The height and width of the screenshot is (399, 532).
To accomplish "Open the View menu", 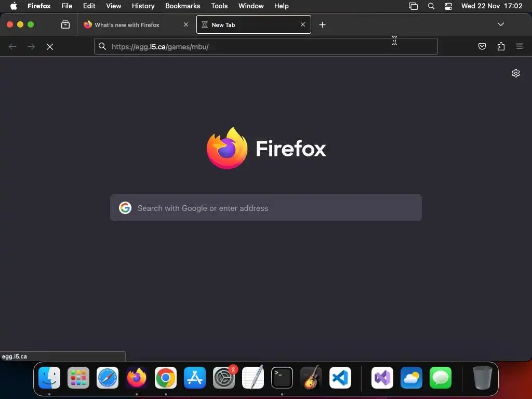I will 113,6.
